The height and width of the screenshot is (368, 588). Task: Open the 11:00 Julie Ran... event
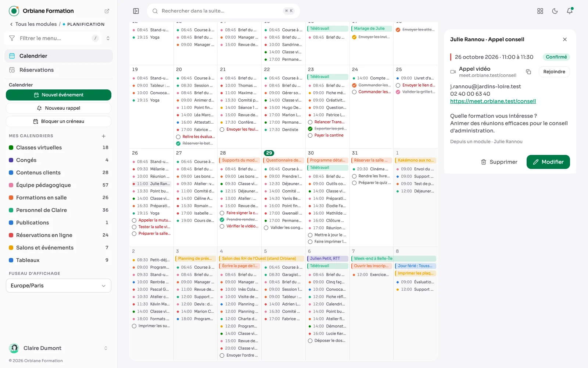[x=151, y=184]
